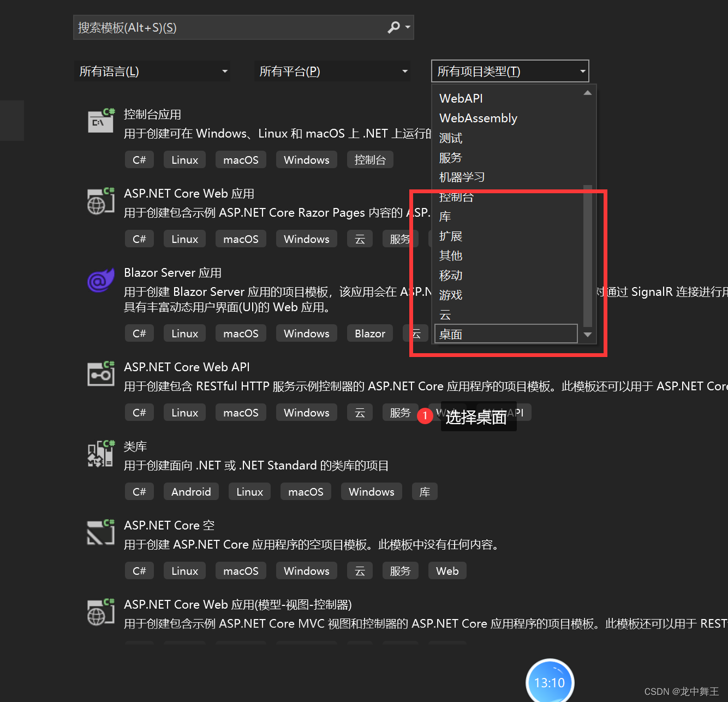Click the ASP.NET Core Web 应用 globe icon

click(x=102, y=201)
